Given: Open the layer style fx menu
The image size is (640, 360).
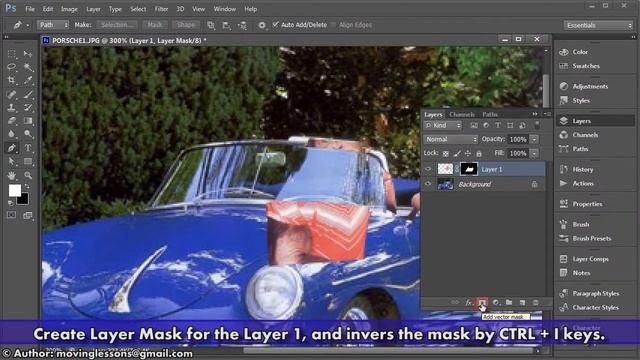Looking at the screenshot, I should point(469,302).
